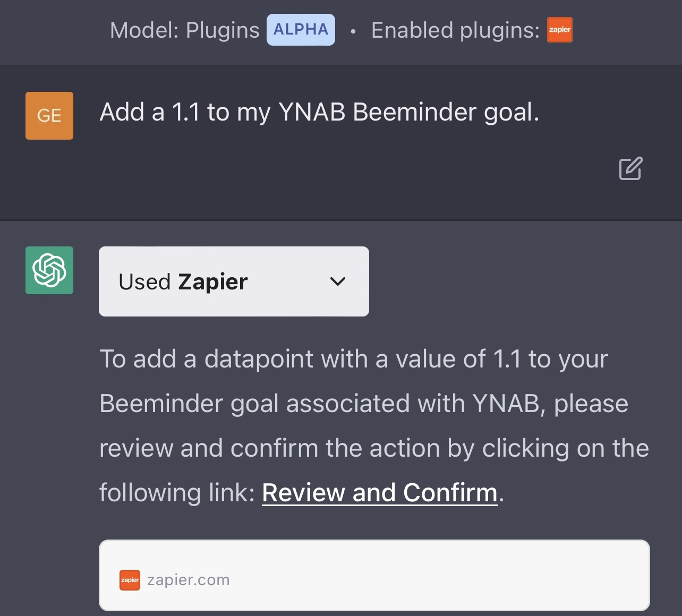Click the Enabled plugins label
Image resolution: width=682 pixels, height=616 pixels.
[456, 30]
